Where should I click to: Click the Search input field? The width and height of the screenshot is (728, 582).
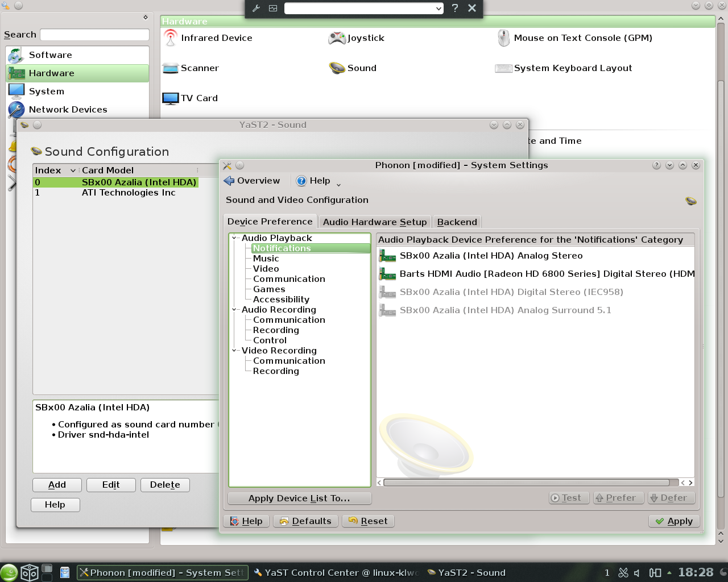tap(94, 35)
